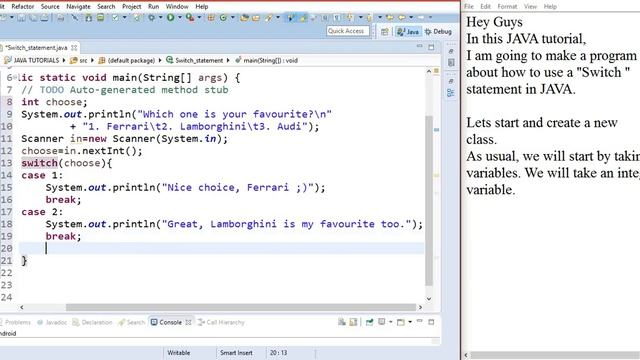Open the Project menu
This screenshot has width=640, height=360.
pyautogui.click(x=131, y=7)
